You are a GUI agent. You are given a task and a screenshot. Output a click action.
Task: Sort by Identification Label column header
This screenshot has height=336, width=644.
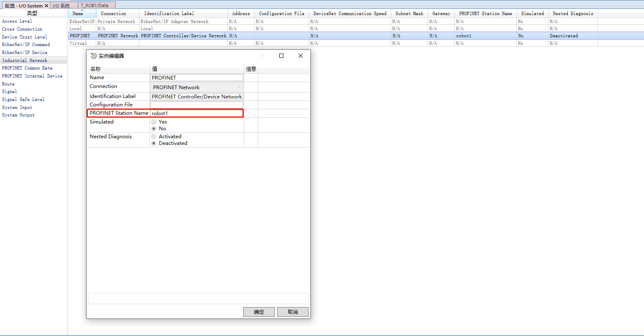[x=183, y=13]
